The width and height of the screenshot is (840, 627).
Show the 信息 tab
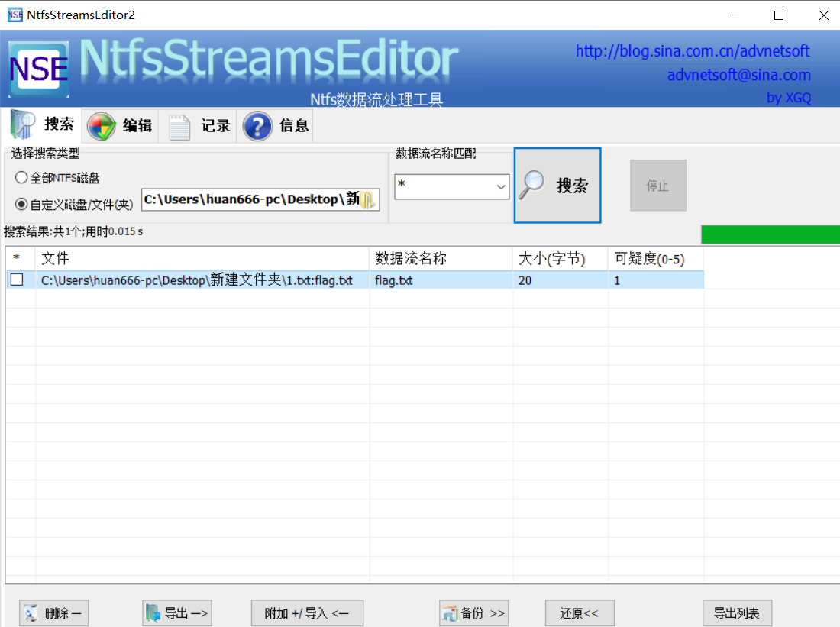tap(276, 125)
